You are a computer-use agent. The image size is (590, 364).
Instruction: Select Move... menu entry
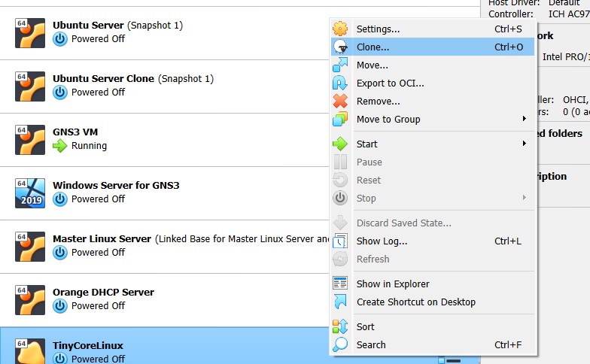tap(433, 65)
